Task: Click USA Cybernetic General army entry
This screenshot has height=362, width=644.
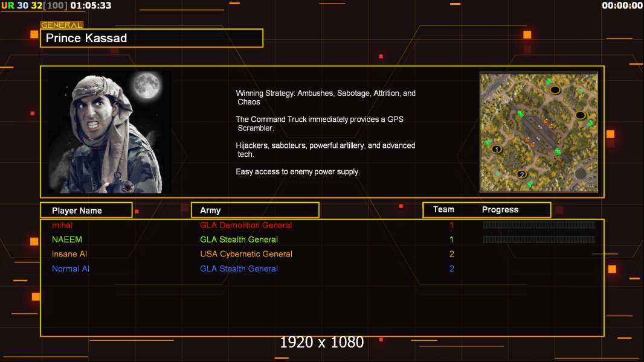Action: [x=246, y=254]
